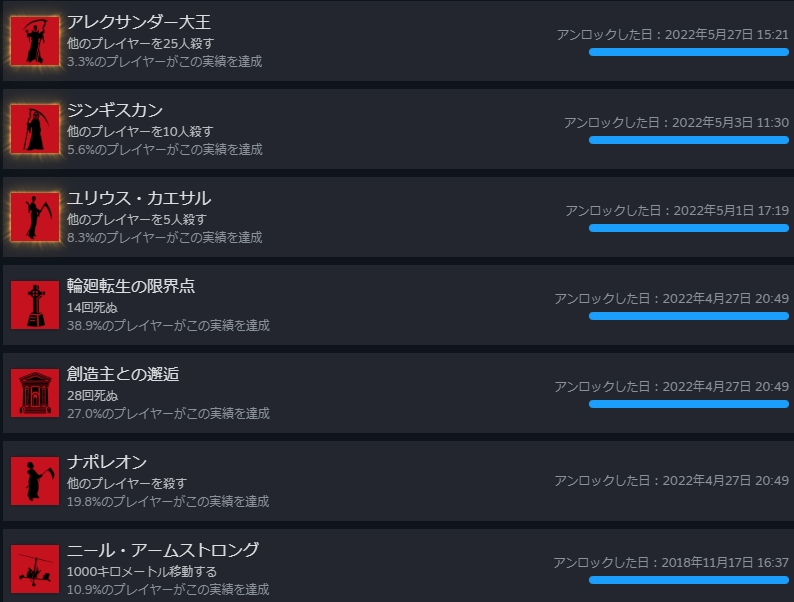This screenshot has height=602, width=794.
Task: Click the ジンギスカン reaper achievement icon
Action: 35,129
